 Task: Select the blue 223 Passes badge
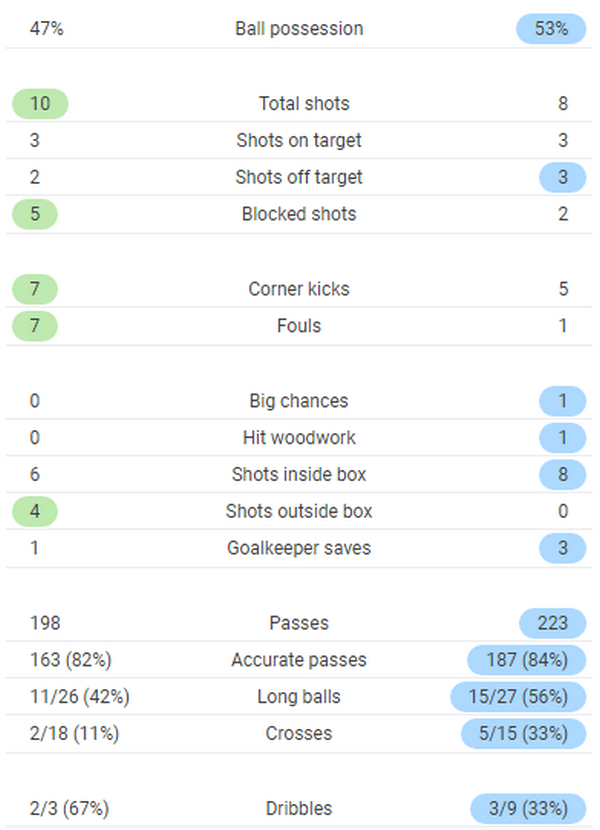point(552,623)
